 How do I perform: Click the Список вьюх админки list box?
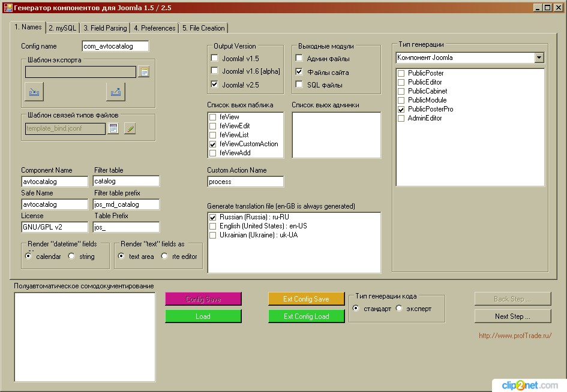pos(336,135)
